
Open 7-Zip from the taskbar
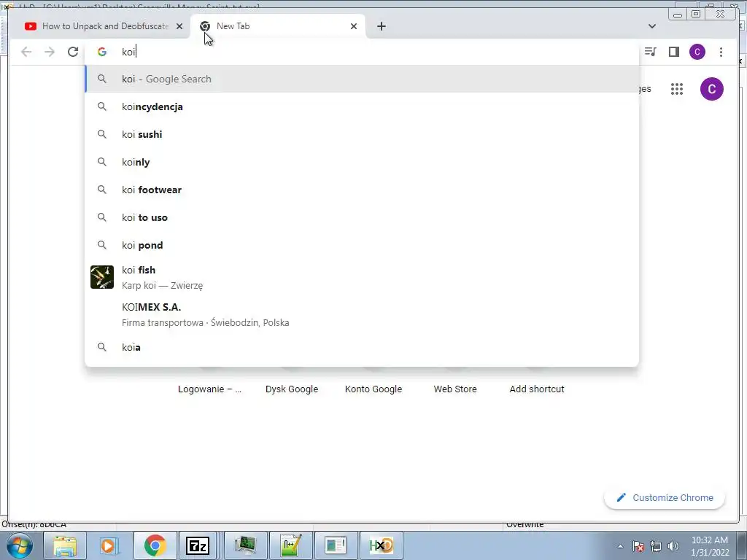[x=198, y=545]
